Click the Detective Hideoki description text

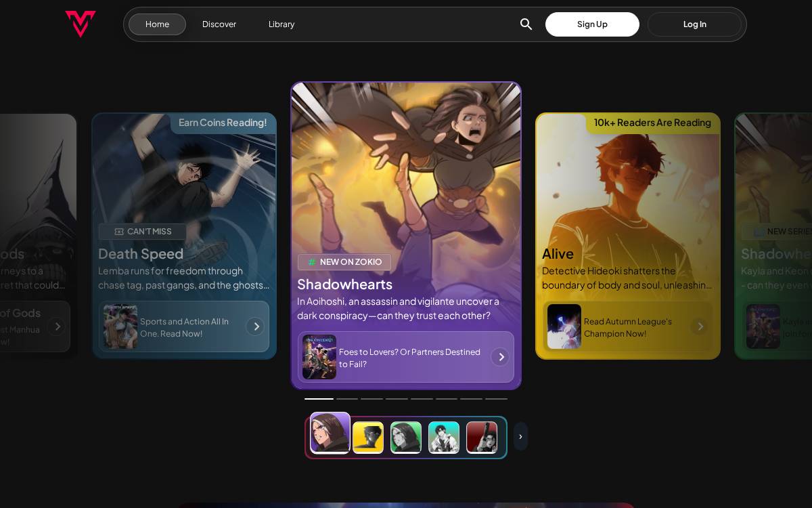click(627, 278)
